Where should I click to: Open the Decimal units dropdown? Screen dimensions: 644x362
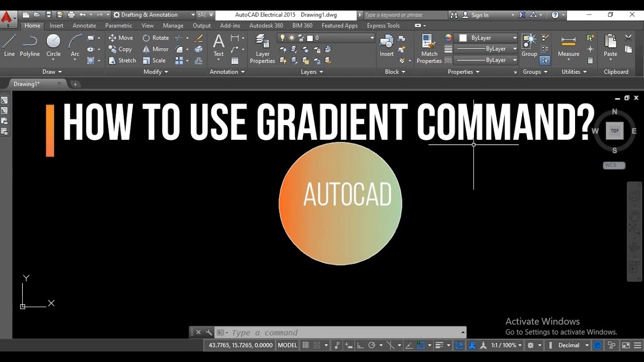tap(573, 345)
